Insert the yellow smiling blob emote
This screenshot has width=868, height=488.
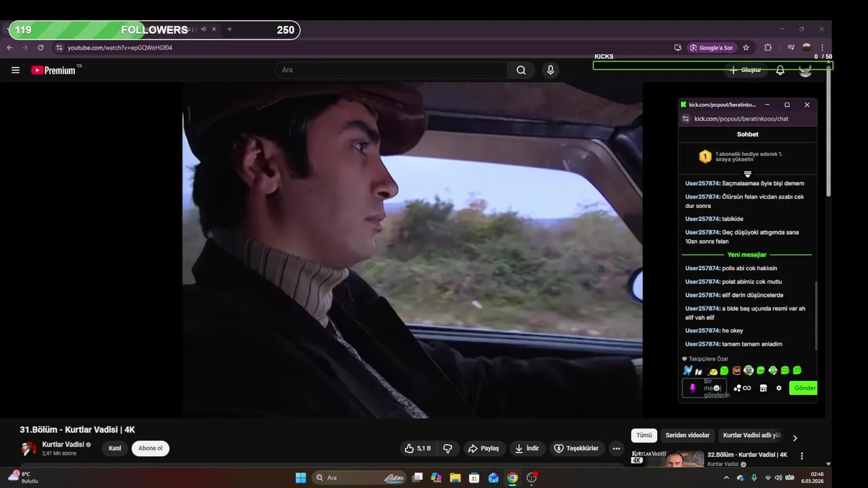click(713, 371)
